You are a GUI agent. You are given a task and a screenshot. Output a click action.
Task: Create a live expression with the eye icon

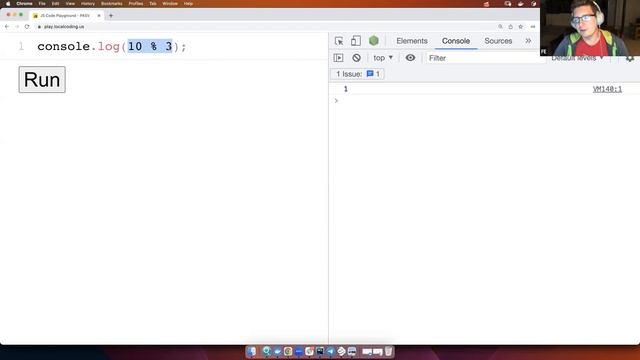pyautogui.click(x=410, y=58)
